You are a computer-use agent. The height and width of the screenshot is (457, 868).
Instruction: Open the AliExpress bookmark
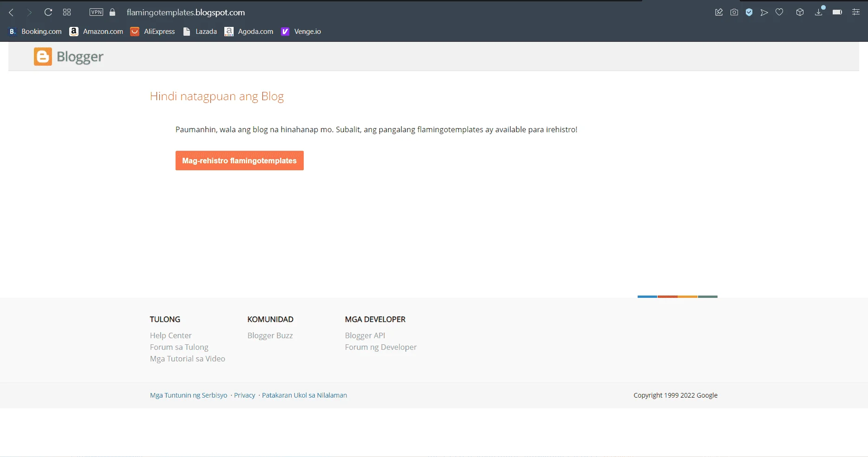click(x=153, y=32)
